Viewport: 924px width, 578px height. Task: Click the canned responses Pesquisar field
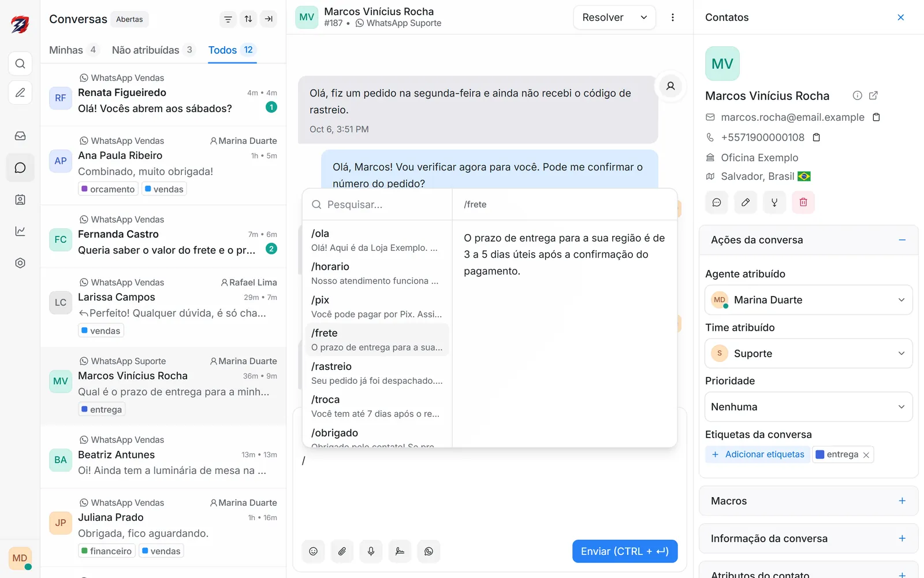tap(377, 205)
